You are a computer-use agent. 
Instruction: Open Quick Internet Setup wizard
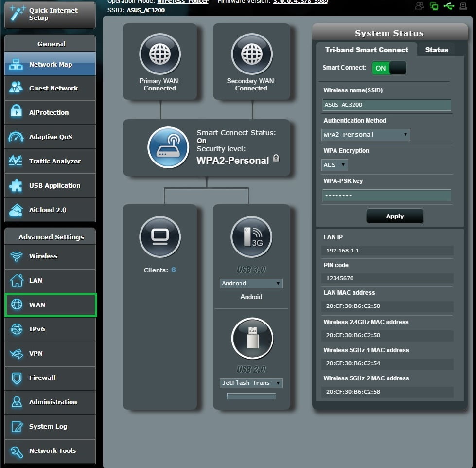50,15
